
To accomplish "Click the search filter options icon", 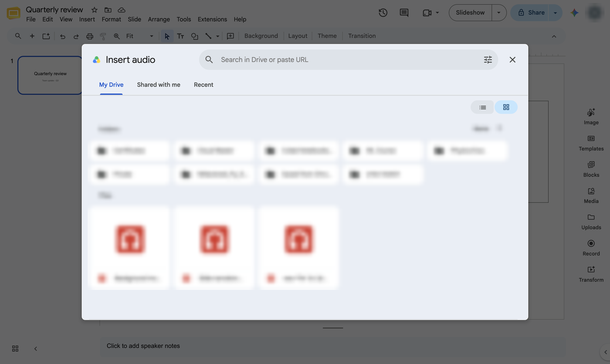I will [x=488, y=60].
